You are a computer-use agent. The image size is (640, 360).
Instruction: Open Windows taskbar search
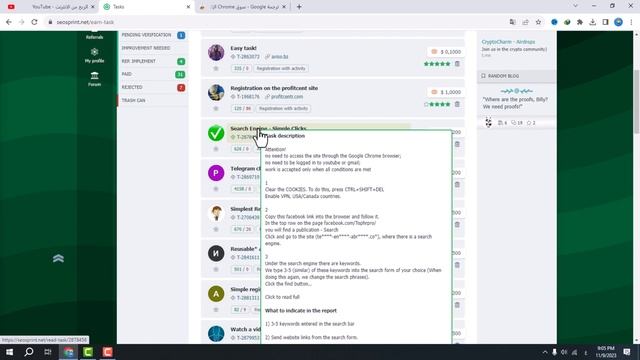point(29,352)
